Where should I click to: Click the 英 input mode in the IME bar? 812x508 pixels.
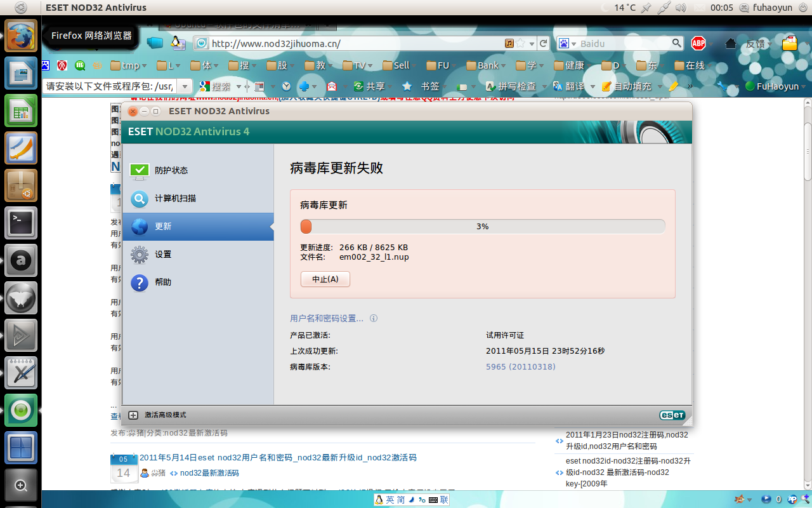coord(390,500)
